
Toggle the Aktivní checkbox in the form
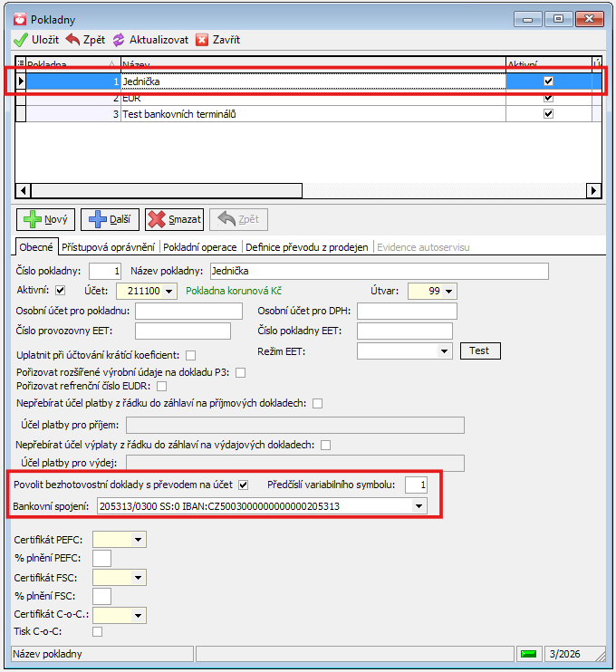tap(62, 291)
